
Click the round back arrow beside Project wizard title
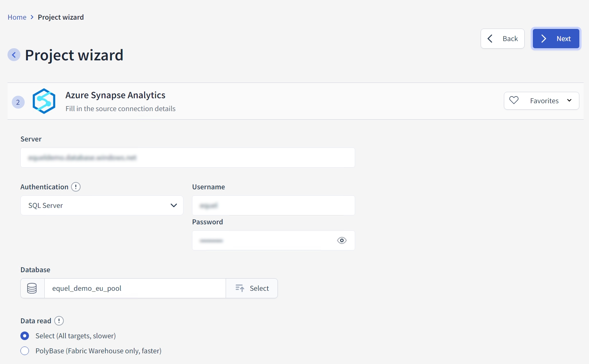click(x=14, y=55)
